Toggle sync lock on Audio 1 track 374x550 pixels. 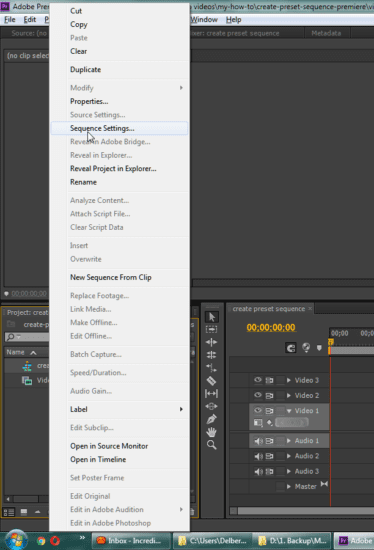[269, 441]
